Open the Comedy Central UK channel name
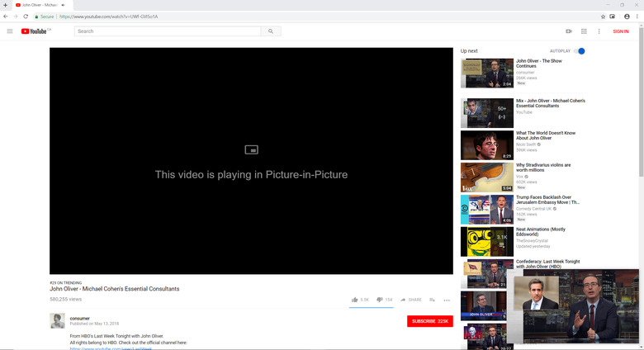The width and height of the screenshot is (644, 350). tap(534, 209)
